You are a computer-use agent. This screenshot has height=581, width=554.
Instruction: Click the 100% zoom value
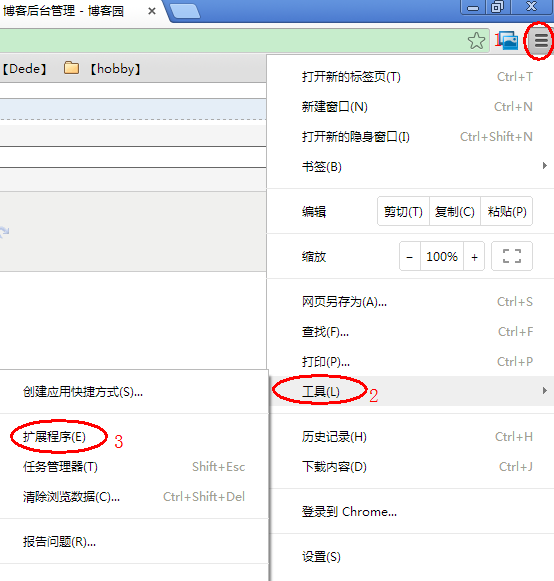click(442, 256)
